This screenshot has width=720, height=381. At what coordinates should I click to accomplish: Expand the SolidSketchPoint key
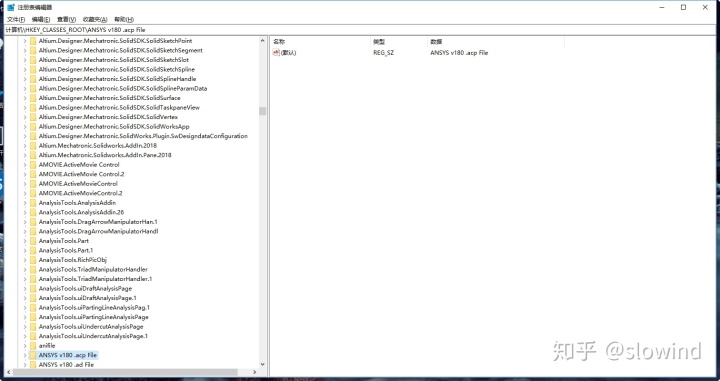point(25,41)
